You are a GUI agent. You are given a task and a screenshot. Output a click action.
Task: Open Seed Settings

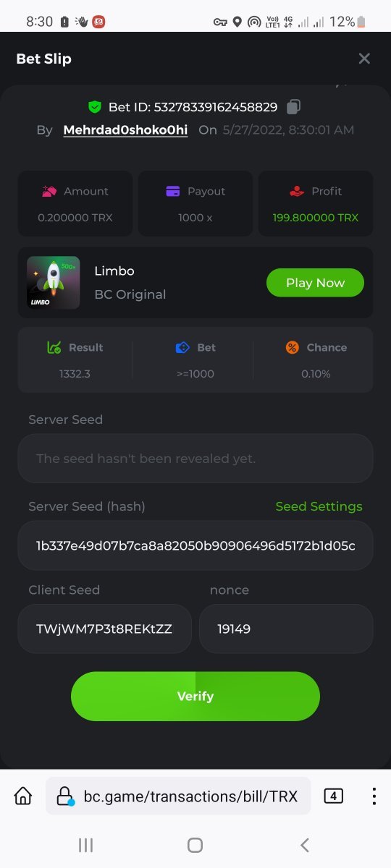pyautogui.click(x=319, y=506)
